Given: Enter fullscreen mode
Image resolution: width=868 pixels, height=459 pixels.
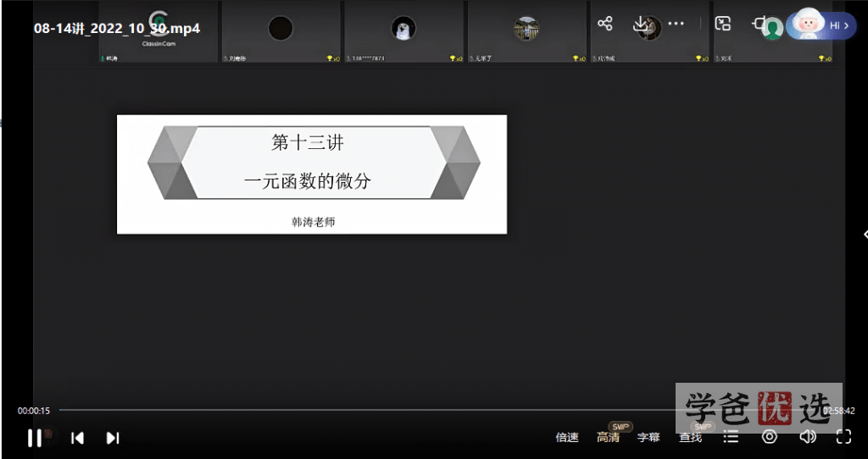Looking at the screenshot, I should pos(843,437).
